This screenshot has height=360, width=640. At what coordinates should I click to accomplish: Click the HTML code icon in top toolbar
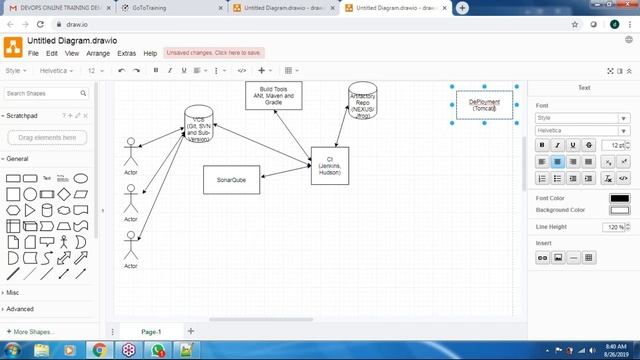click(x=242, y=71)
